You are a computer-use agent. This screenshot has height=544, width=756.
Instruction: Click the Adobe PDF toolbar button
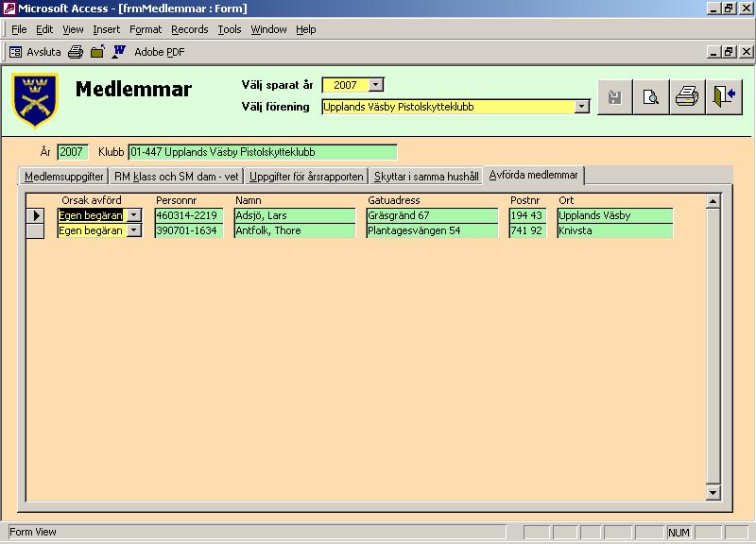pyautogui.click(x=159, y=52)
